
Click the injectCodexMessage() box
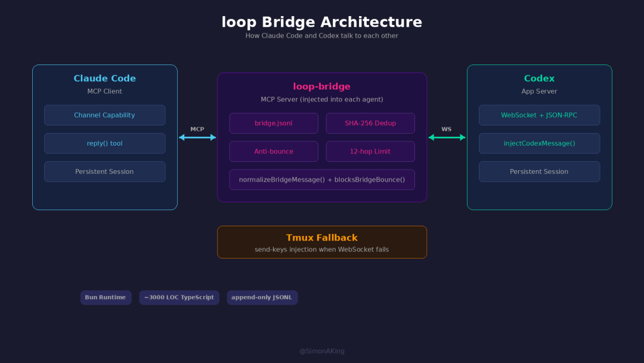pos(539,143)
